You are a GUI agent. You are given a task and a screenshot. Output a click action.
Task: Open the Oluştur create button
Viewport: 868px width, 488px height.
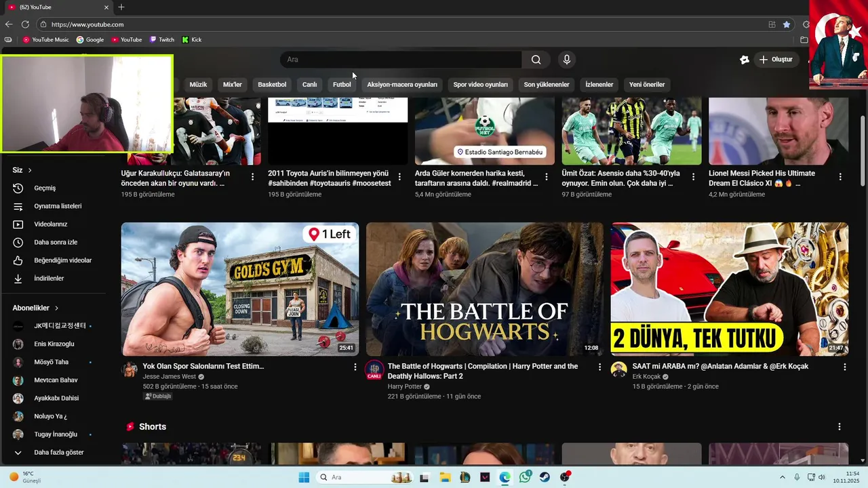(775, 60)
